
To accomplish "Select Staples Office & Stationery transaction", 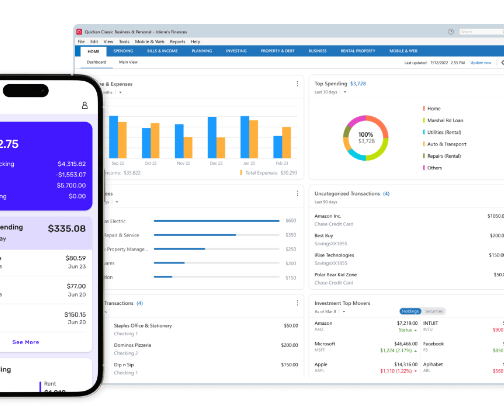I will click(x=206, y=329).
